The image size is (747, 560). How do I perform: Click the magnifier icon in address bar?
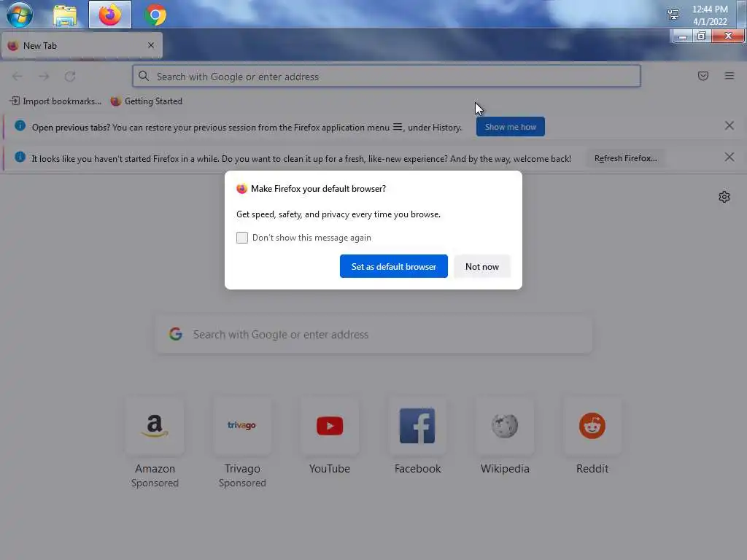coord(144,76)
